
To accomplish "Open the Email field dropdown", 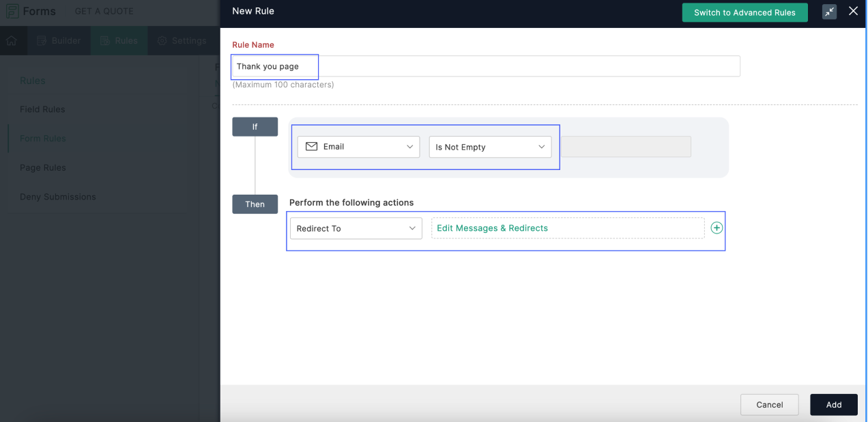I will [x=358, y=147].
